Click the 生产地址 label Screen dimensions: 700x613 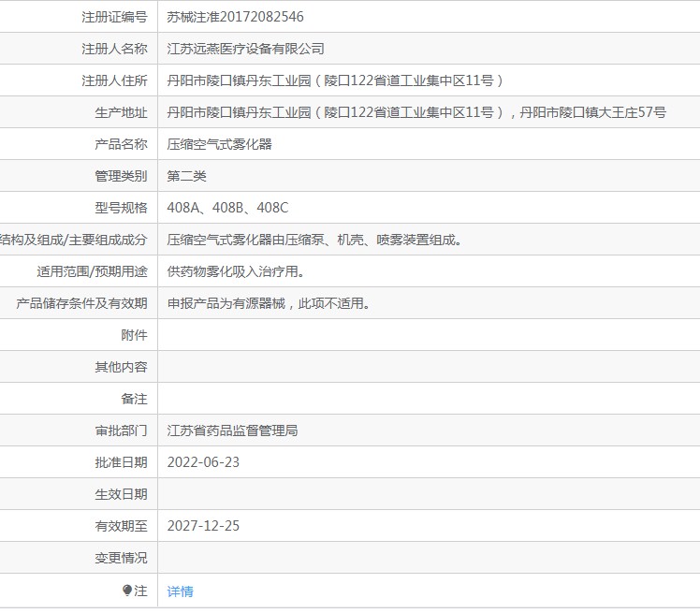coord(121,112)
